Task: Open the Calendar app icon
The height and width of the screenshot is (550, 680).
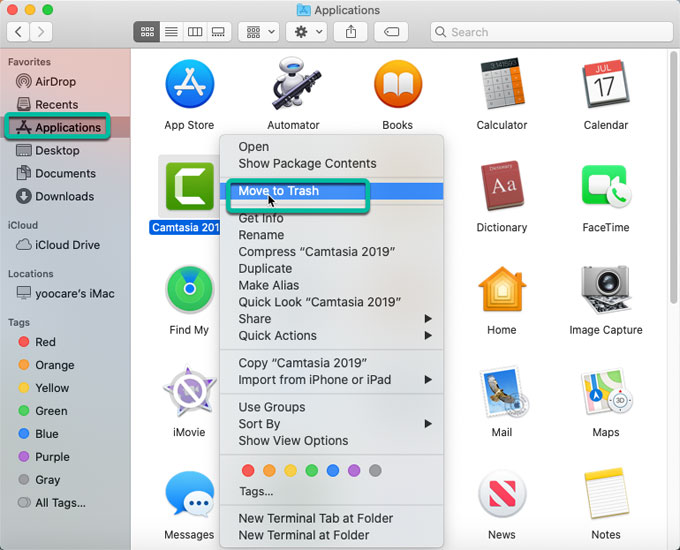Action: click(605, 84)
